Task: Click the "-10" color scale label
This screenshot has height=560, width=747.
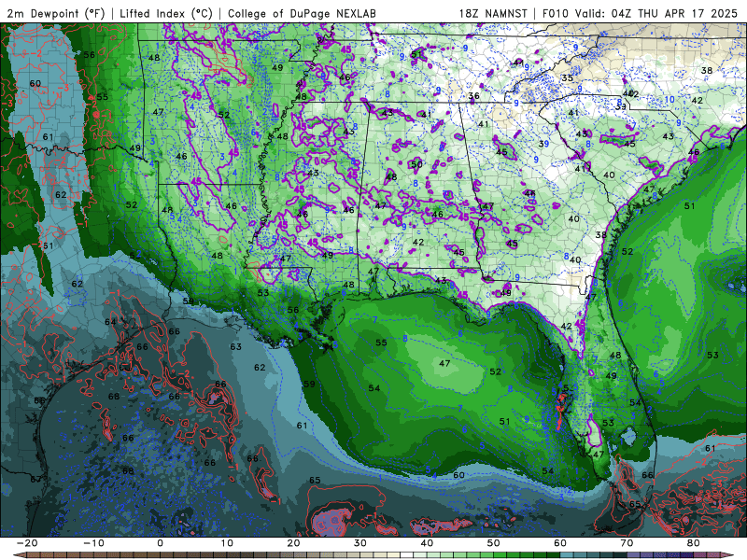Action: [x=93, y=543]
